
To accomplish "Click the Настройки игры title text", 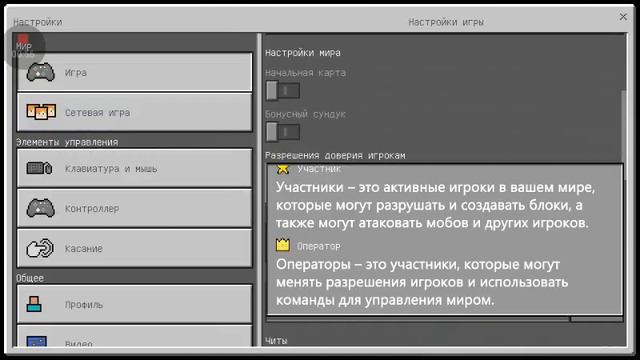I will [x=446, y=22].
